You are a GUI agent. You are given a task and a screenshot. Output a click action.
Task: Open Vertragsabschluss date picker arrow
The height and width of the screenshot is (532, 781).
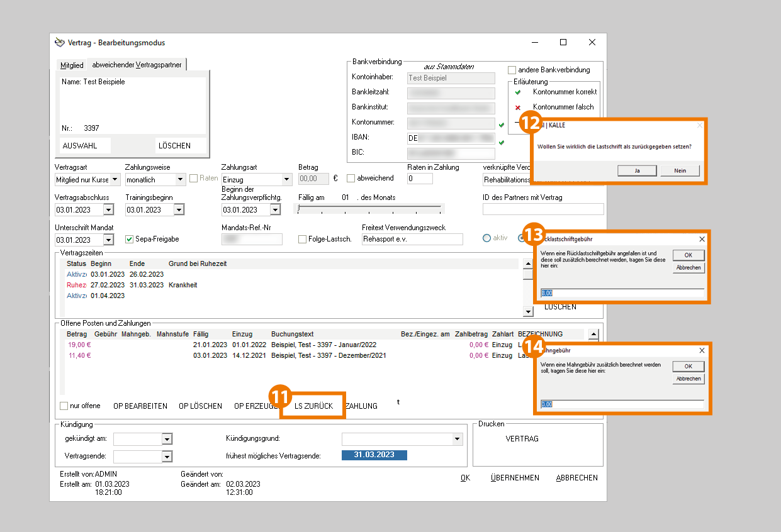click(x=108, y=210)
